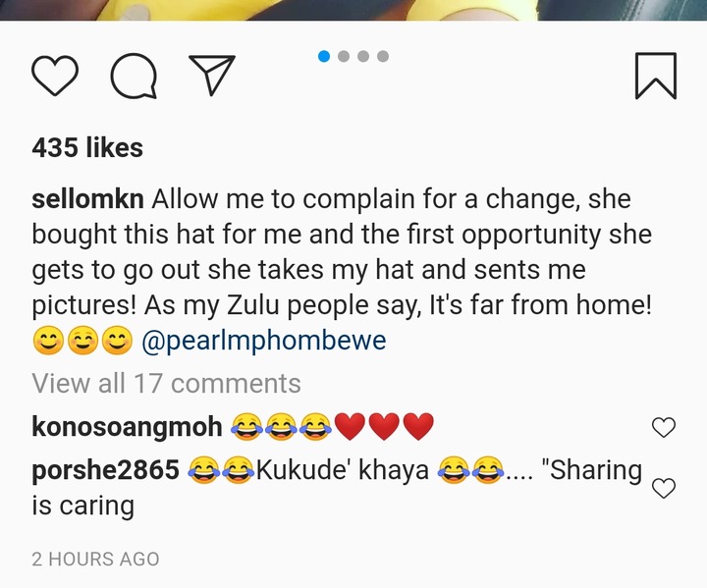This screenshot has height=588, width=707.
Task: Select the first blue carousel dot
Action: point(324,56)
